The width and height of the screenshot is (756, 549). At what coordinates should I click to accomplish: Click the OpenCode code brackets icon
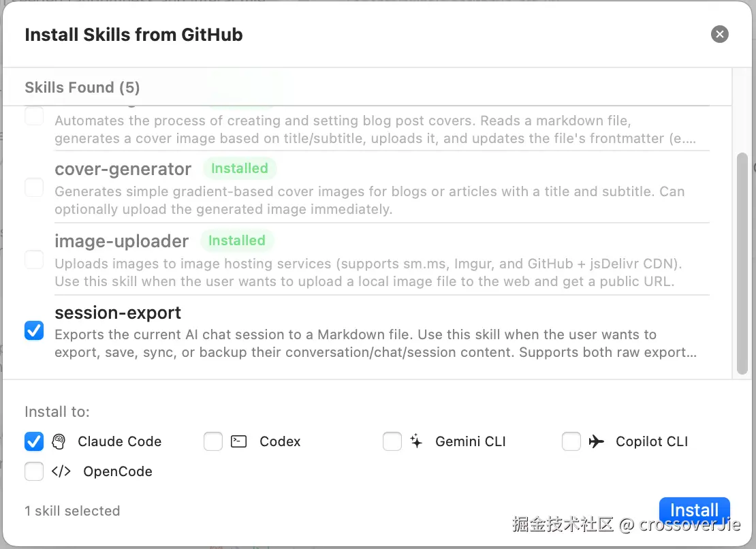tap(61, 471)
